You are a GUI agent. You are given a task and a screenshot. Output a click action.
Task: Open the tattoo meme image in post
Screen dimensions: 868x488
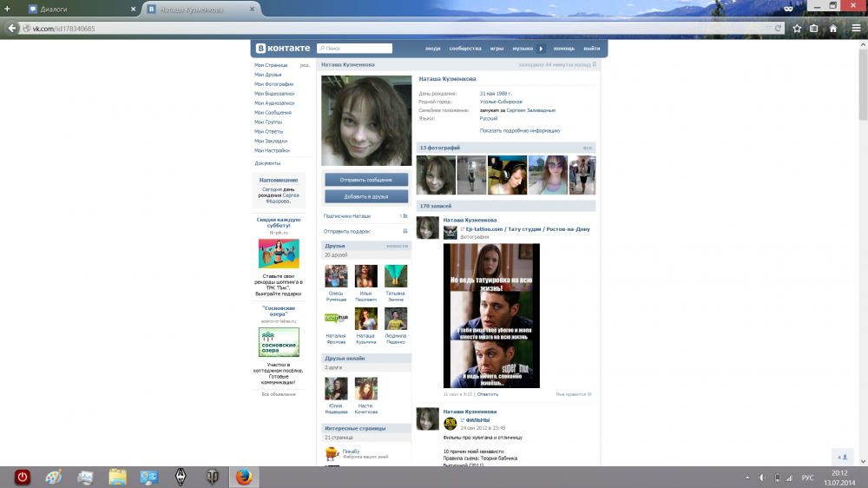[491, 316]
